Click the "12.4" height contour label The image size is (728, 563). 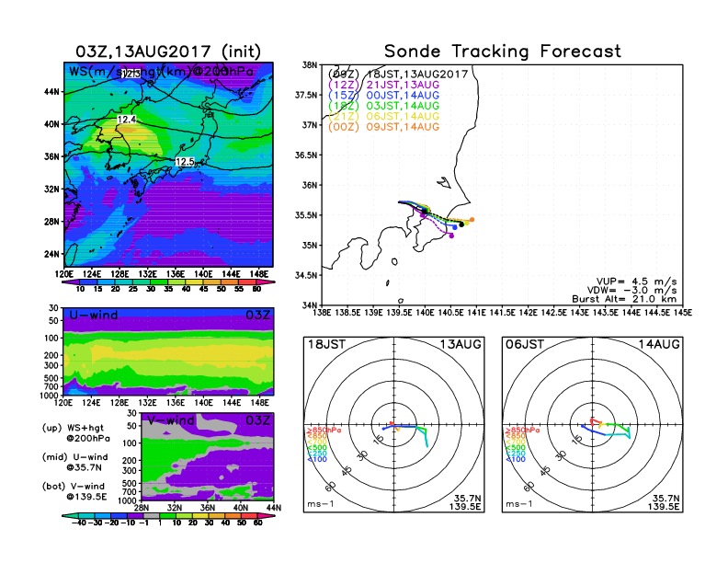(126, 120)
